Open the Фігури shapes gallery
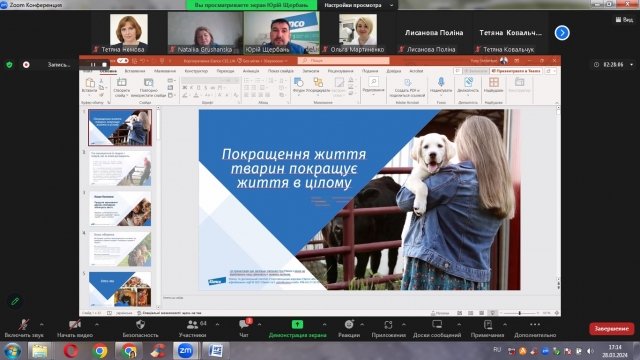640x360 pixels. tap(298, 82)
